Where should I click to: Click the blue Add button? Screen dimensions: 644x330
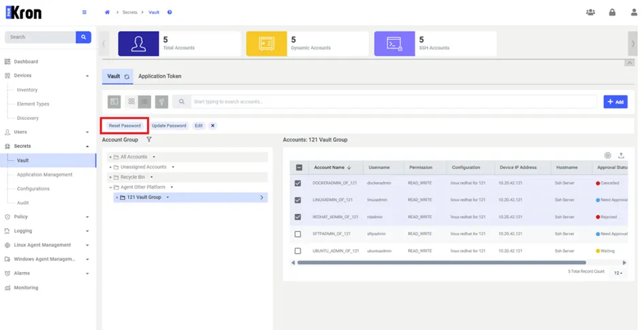(x=615, y=102)
